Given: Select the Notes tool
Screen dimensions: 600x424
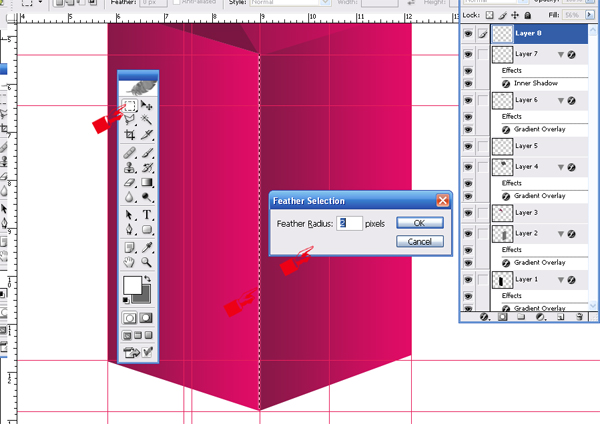Looking at the screenshot, I should [130, 248].
